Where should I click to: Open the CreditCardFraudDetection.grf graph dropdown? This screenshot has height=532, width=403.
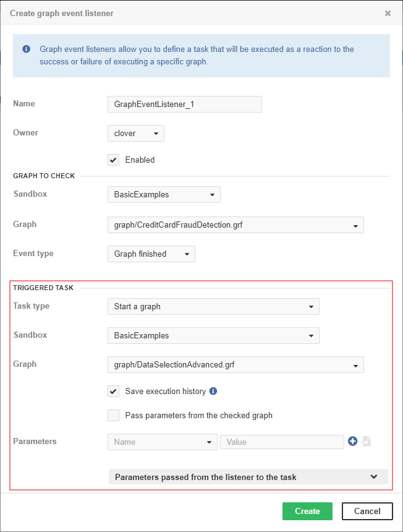point(235,225)
